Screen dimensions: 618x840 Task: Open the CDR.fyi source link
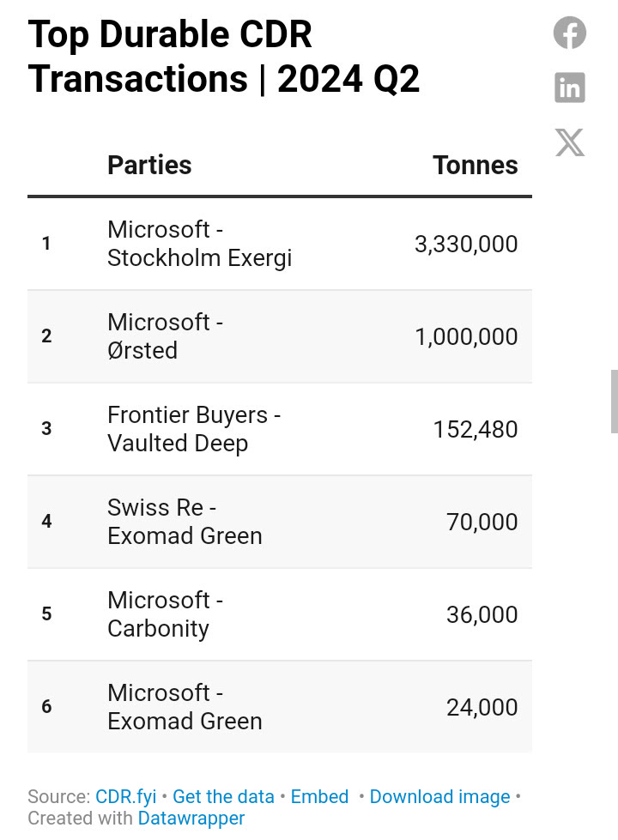coord(126,796)
